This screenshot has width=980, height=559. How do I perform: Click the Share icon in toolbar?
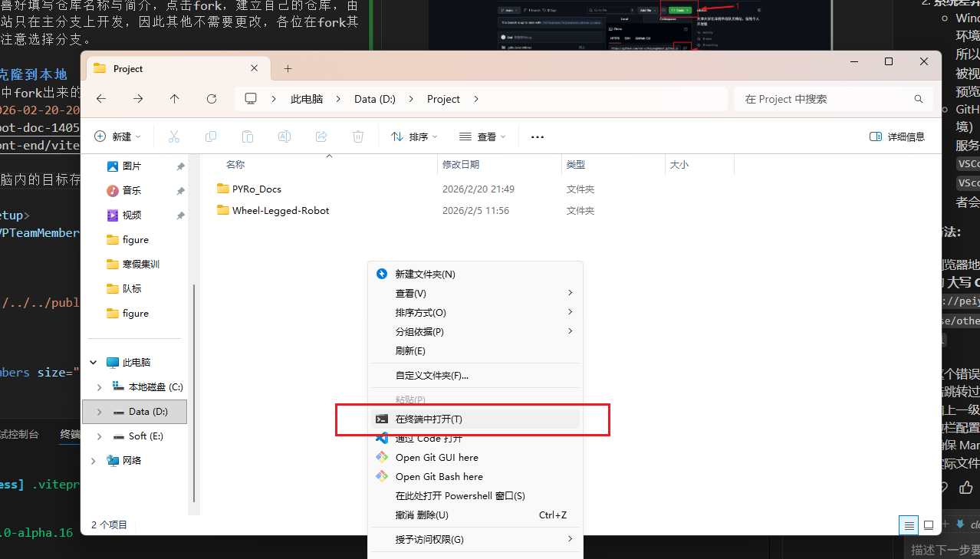(x=321, y=136)
